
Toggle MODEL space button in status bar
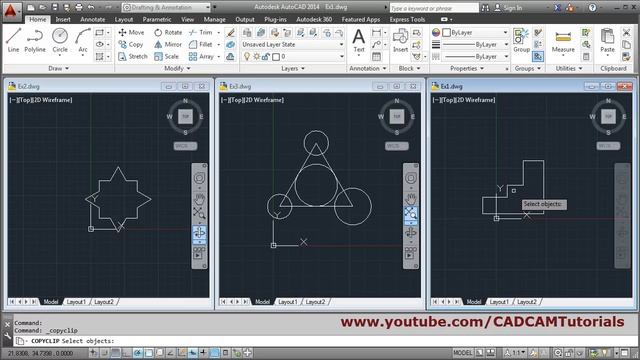[463, 353]
